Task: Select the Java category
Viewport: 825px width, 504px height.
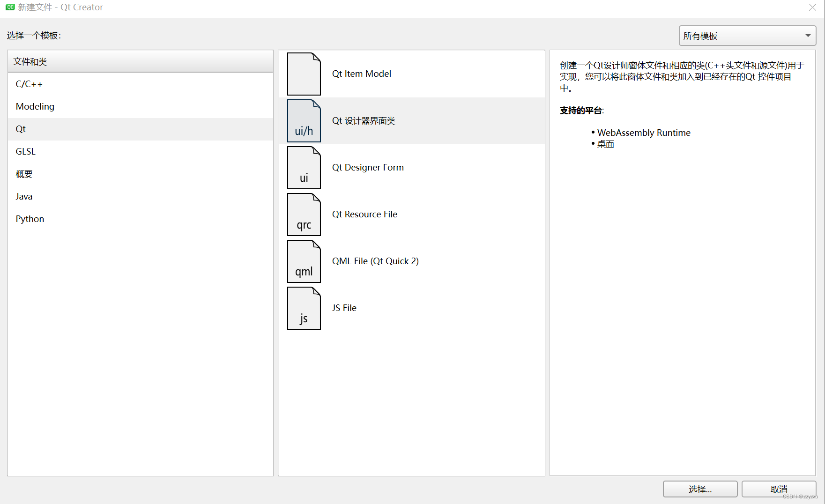Action: pyautogui.click(x=140, y=197)
